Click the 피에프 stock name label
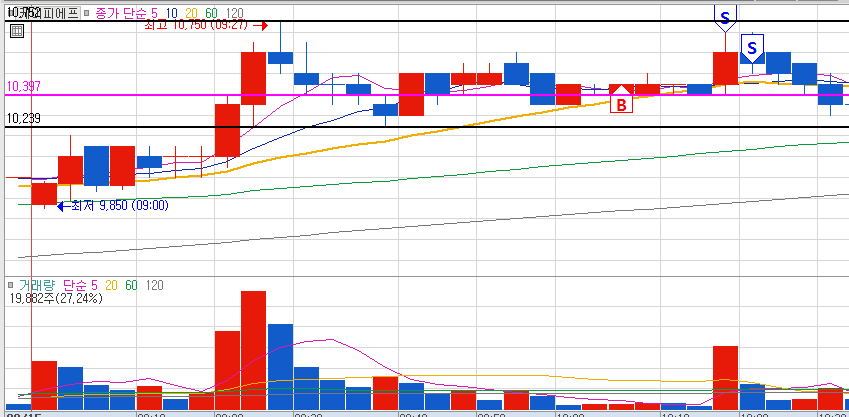The width and height of the screenshot is (849, 417). coord(60,13)
